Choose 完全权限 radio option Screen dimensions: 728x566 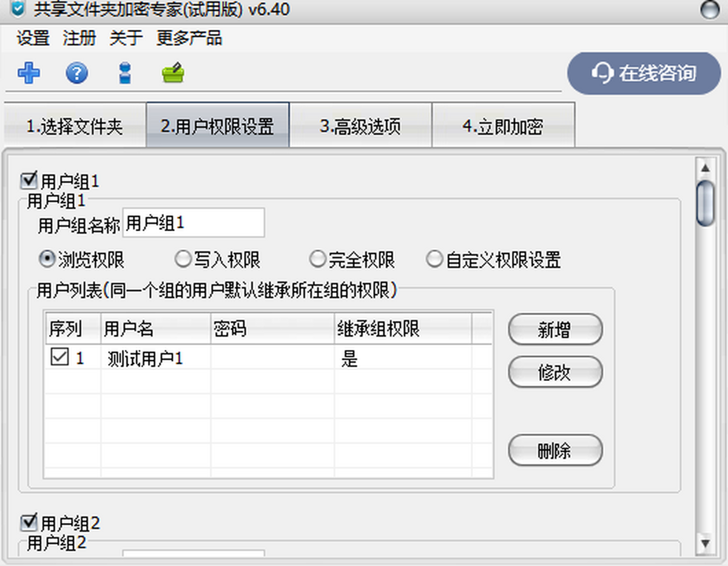pyautogui.click(x=317, y=260)
